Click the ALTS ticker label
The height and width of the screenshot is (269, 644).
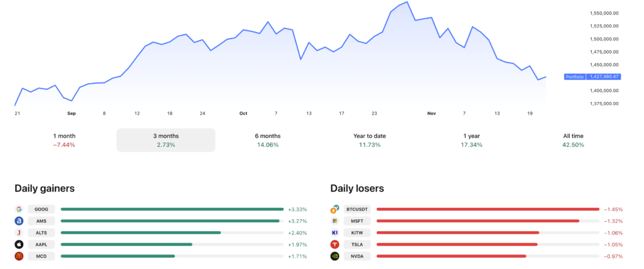[42, 233]
